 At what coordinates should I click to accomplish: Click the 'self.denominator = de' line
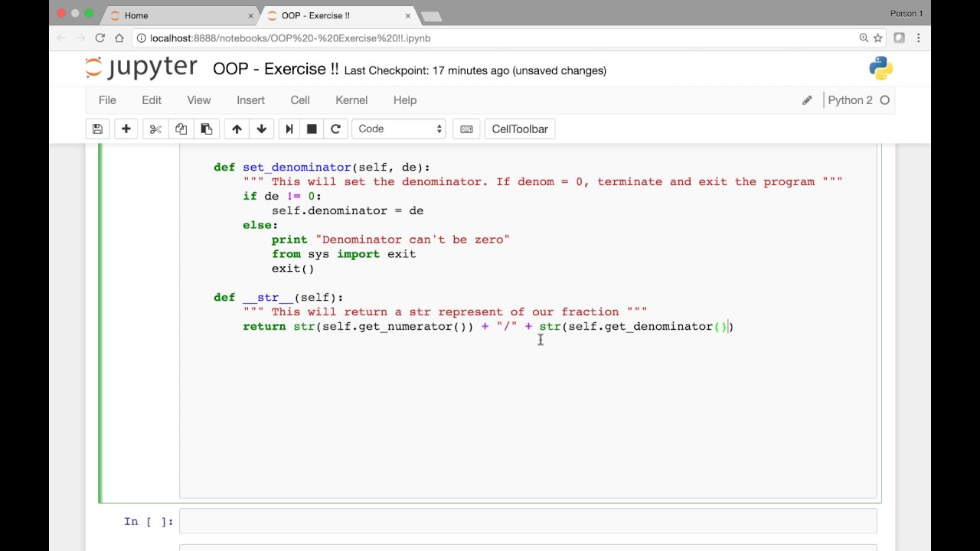pyautogui.click(x=348, y=210)
